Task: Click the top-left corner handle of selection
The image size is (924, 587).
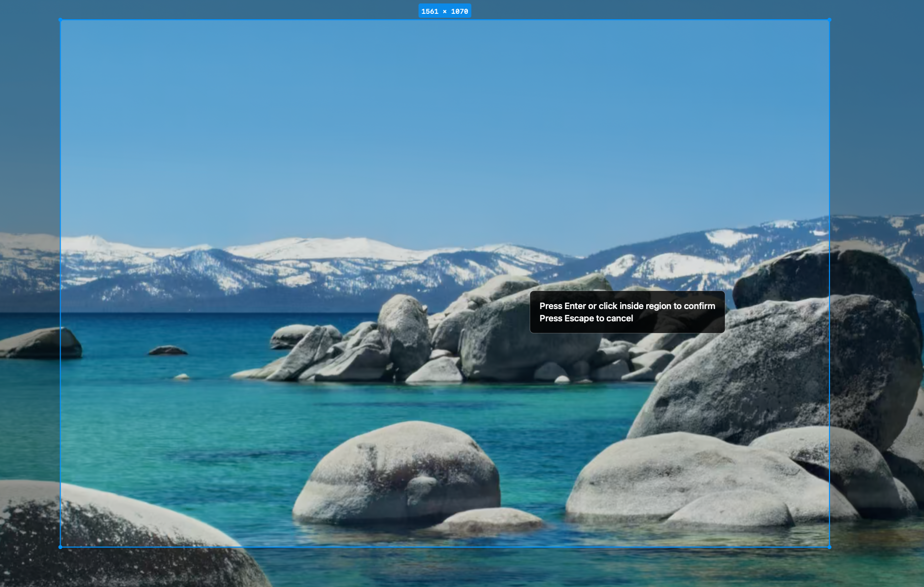Action: pos(61,20)
